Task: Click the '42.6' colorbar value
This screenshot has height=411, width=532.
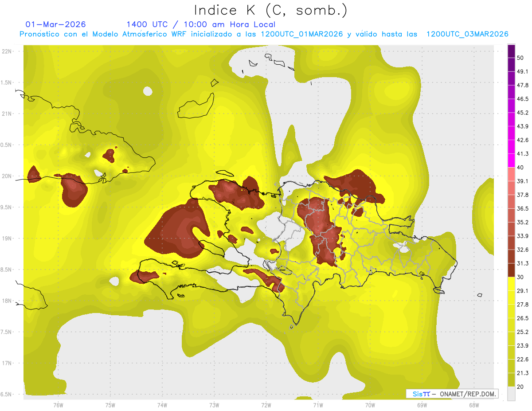Action: coord(523,140)
